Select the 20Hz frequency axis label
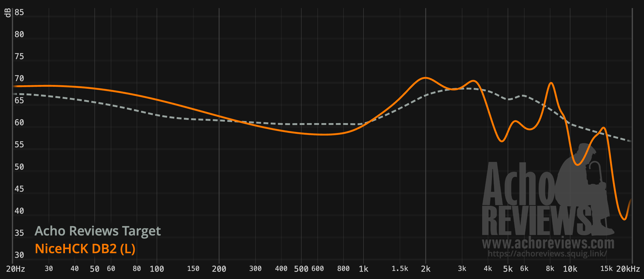Viewport: 644px width, 279px height. click(x=16, y=269)
